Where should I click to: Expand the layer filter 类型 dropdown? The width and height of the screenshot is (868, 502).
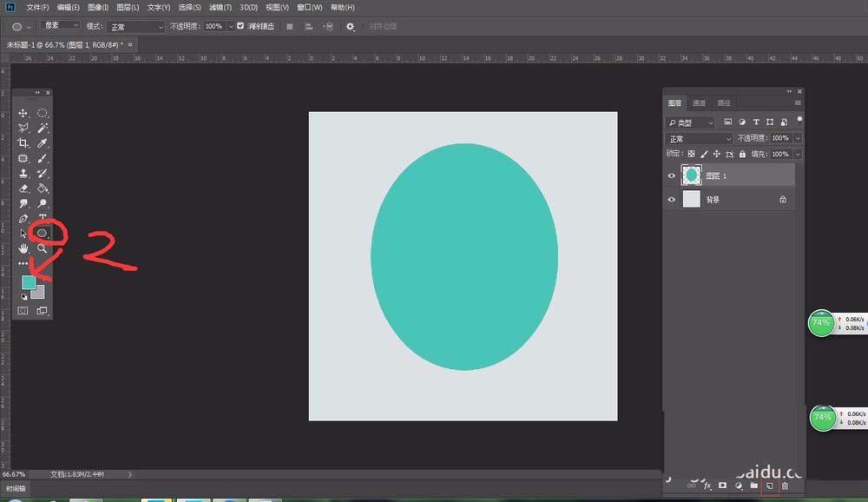coord(691,122)
